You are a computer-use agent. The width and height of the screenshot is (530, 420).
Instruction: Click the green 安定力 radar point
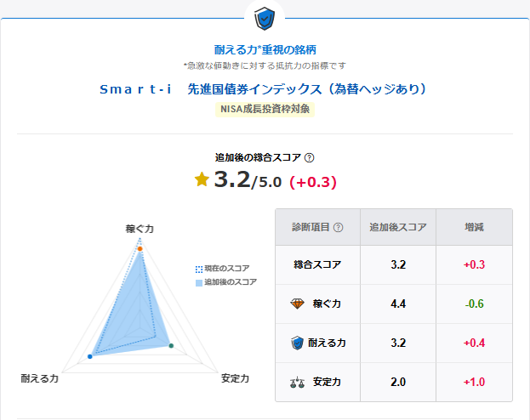pyautogui.click(x=171, y=346)
